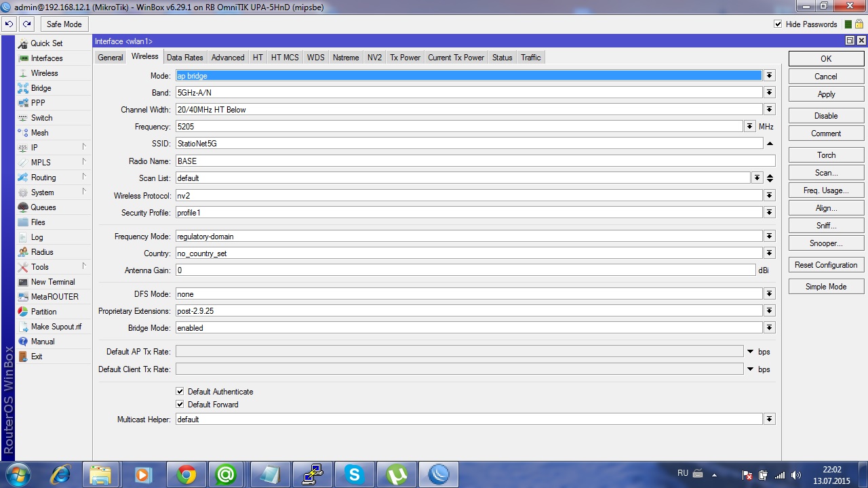Open Log in the sidebar
The image size is (868, 488).
tap(37, 237)
